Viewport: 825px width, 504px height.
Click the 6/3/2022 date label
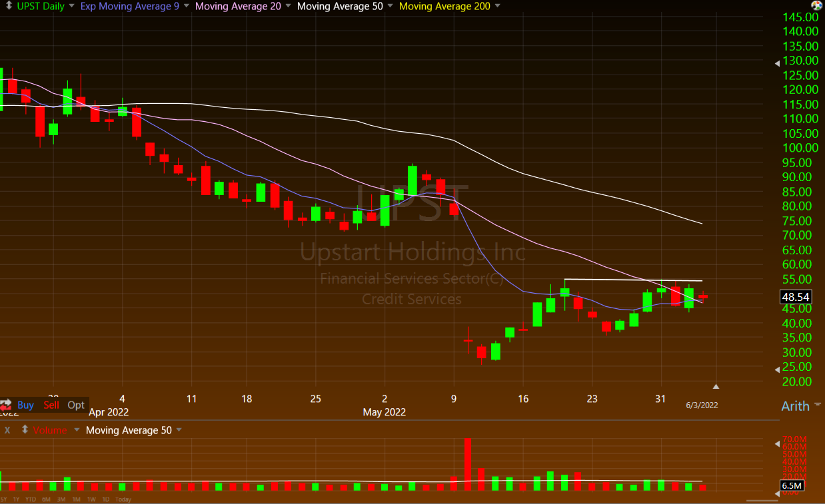pyautogui.click(x=702, y=405)
